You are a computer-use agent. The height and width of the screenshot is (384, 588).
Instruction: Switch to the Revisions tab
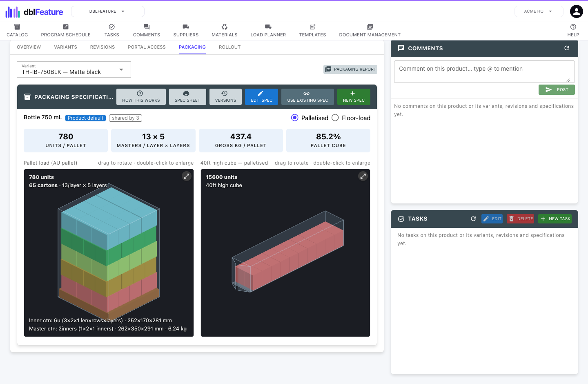[102, 47]
